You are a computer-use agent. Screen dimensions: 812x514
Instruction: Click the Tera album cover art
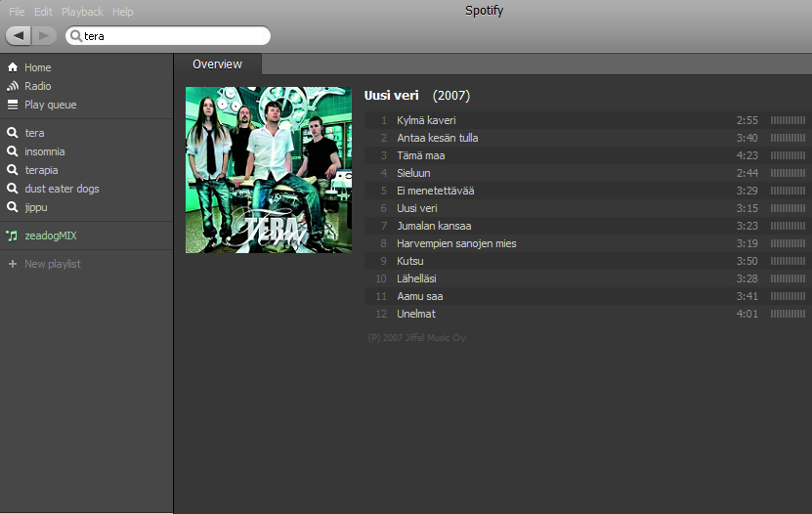[x=269, y=170]
